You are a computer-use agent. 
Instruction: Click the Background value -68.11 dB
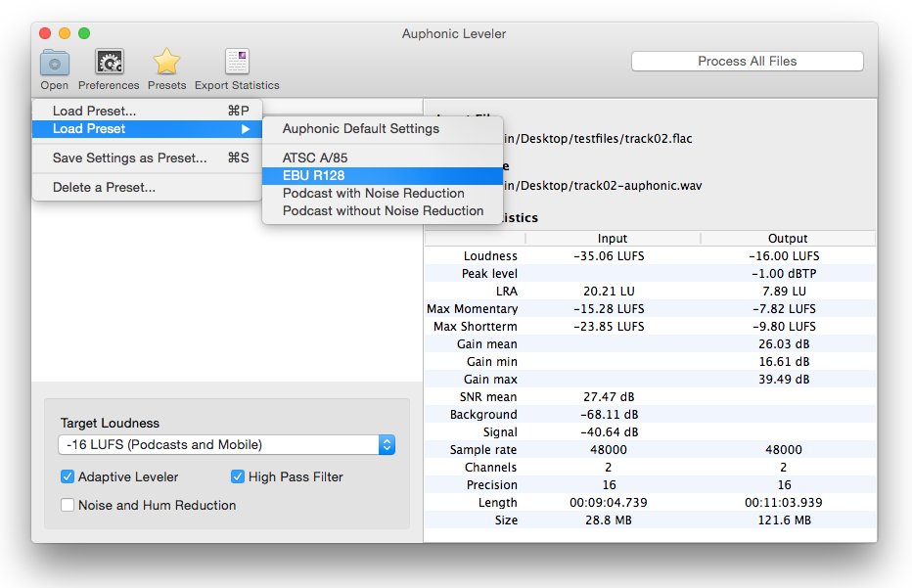click(x=609, y=414)
